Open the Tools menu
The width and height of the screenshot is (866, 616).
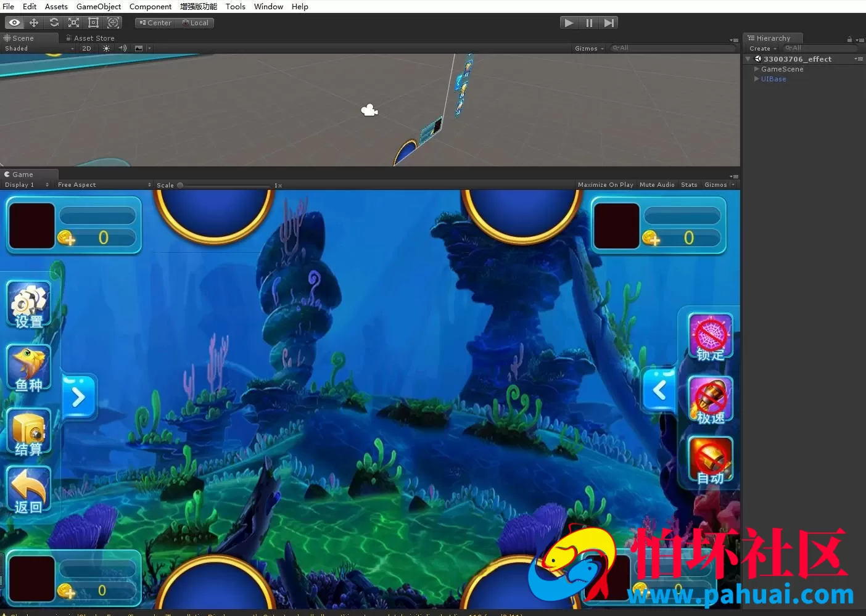pyautogui.click(x=236, y=6)
